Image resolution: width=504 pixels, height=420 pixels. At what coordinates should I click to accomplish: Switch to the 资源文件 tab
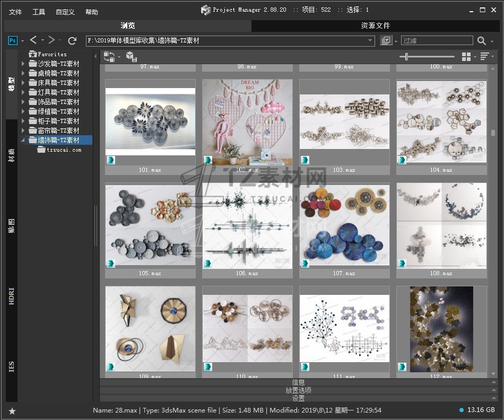click(x=375, y=25)
